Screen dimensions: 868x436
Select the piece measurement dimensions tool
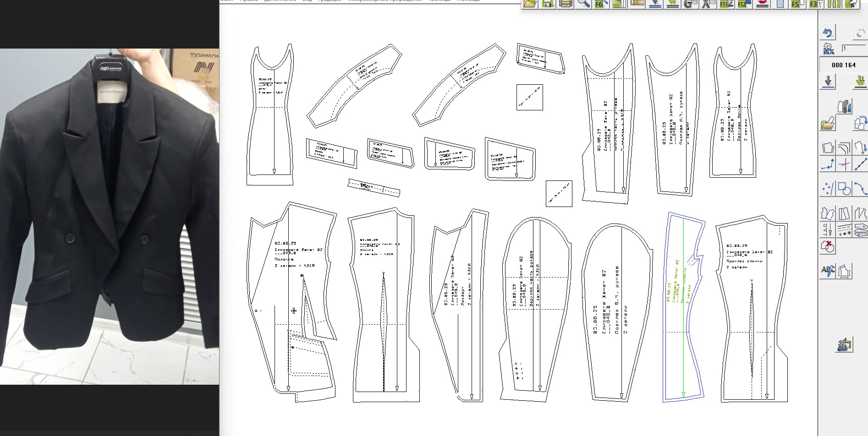click(x=844, y=271)
